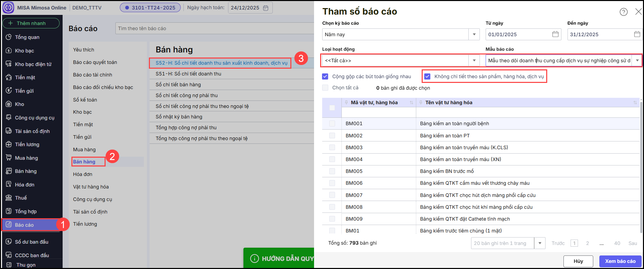
Task: Uncheck Không chi tiết theo sản phẩm checkbox
Action: (427, 76)
